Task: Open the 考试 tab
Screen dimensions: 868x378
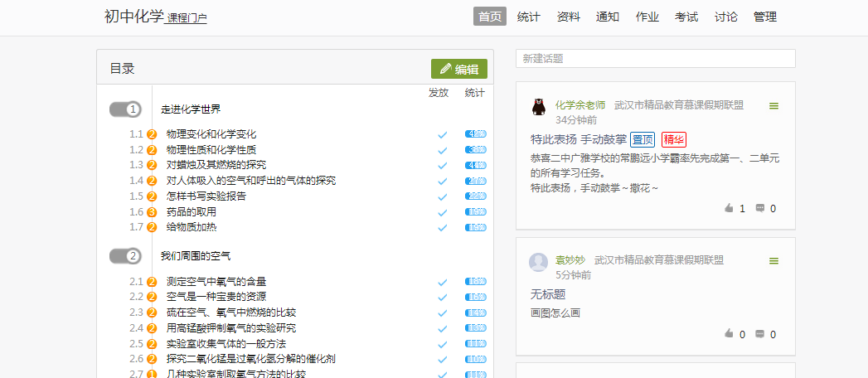Action: [x=686, y=17]
